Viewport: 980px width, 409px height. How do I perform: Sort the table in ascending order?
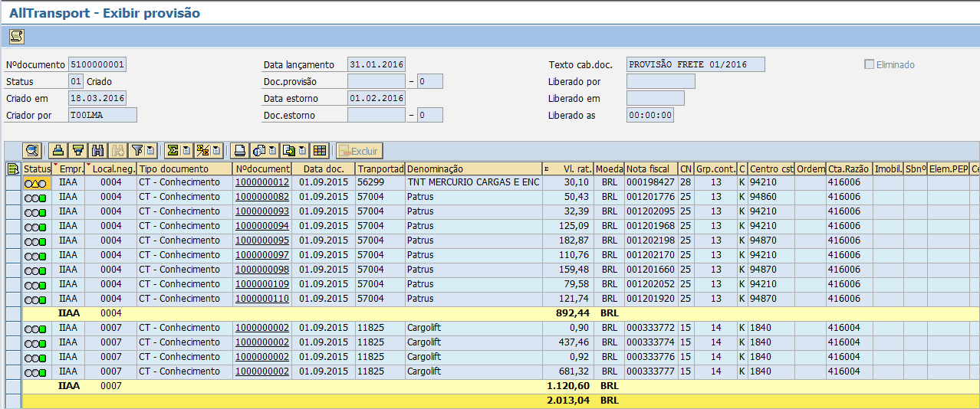pyautogui.click(x=58, y=151)
